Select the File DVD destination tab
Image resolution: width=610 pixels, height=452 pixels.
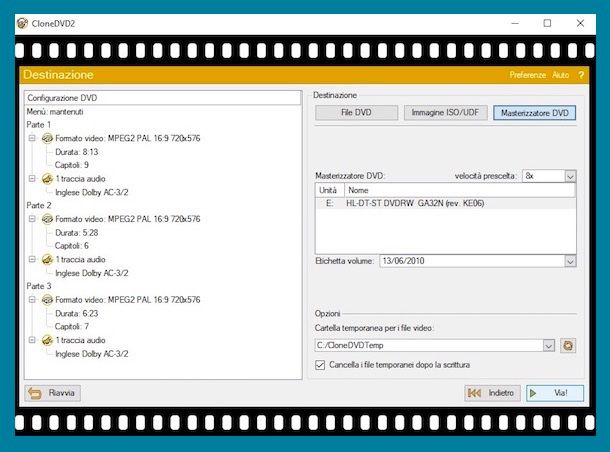(356, 113)
